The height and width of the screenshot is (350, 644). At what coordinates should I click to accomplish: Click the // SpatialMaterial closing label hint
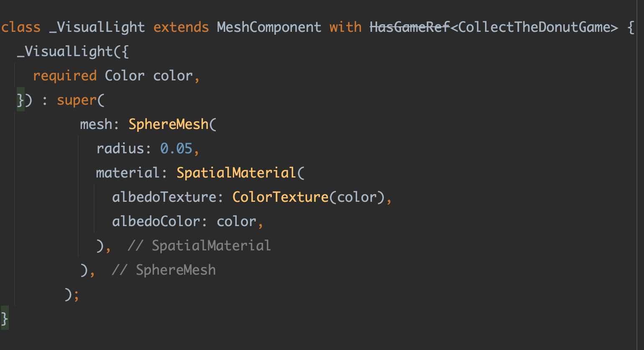(x=199, y=246)
